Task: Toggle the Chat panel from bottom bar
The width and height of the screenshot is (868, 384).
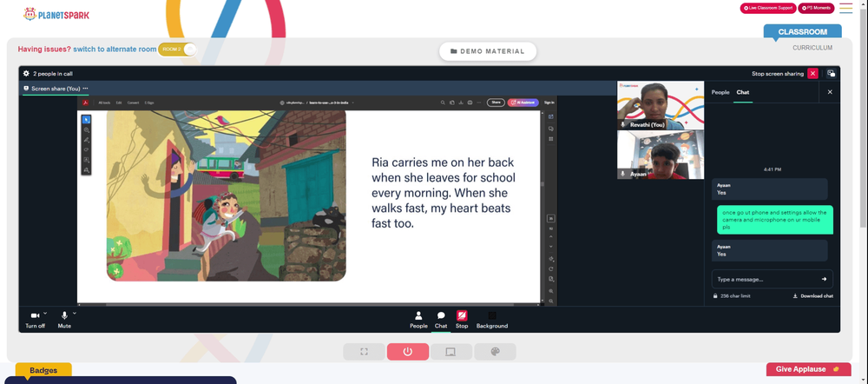Action: pyautogui.click(x=441, y=320)
